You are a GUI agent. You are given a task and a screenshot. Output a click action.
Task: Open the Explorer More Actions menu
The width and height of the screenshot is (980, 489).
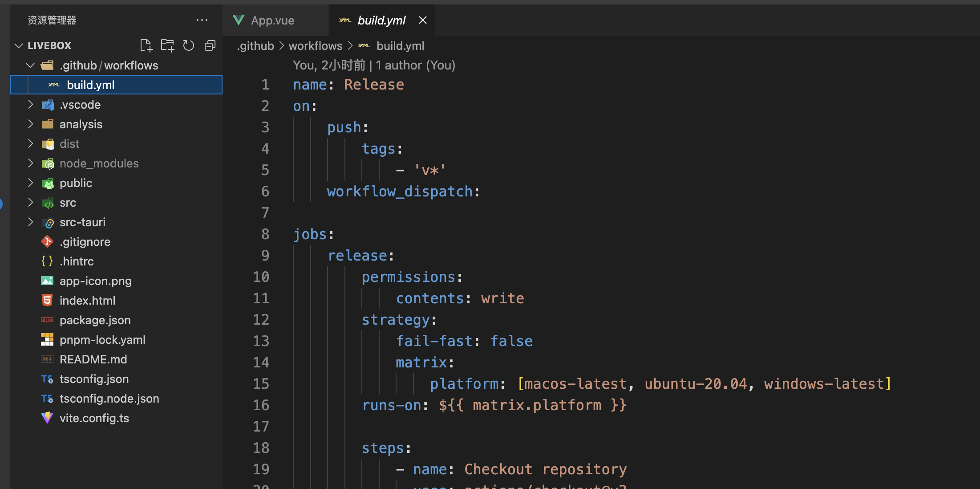(202, 20)
